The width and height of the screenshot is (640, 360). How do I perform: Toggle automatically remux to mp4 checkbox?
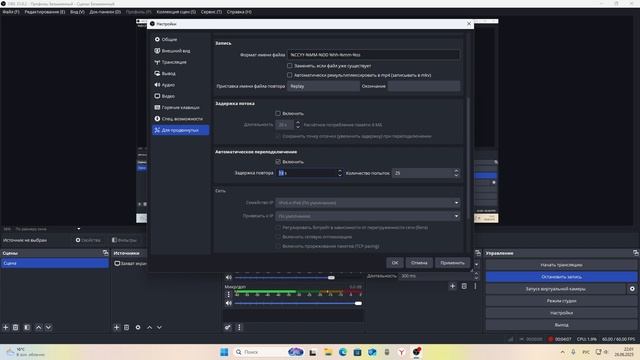click(290, 75)
